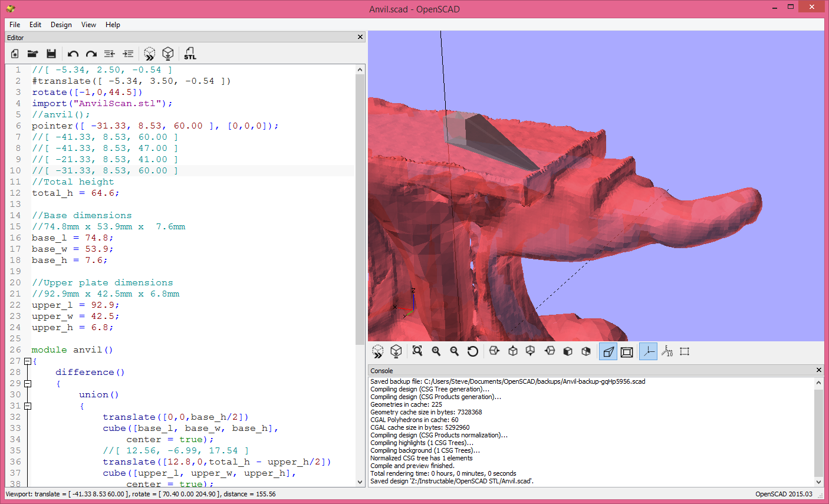This screenshot has width=829, height=504.
Task: Switch to the top view of the model
Action: click(x=512, y=351)
